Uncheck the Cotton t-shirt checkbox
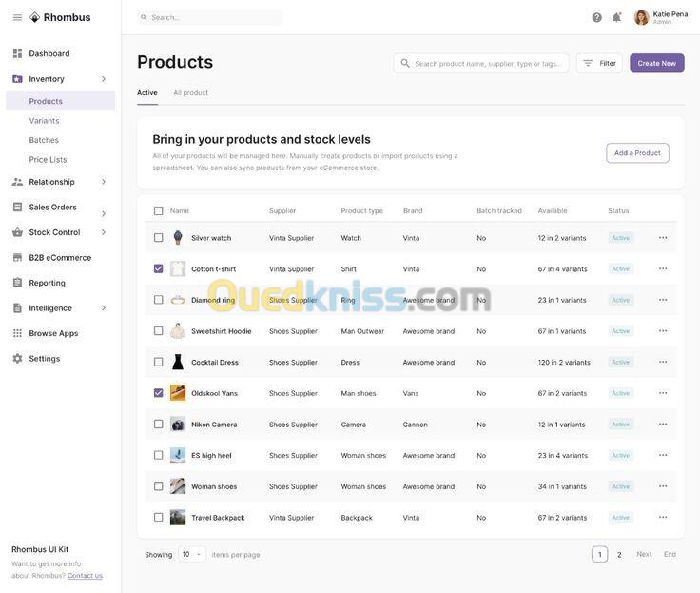 point(159,268)
